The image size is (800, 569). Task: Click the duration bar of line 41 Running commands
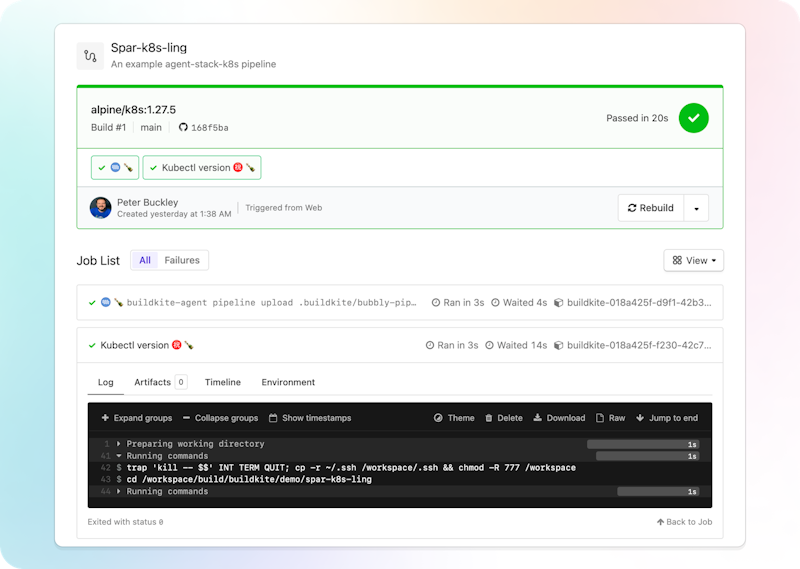coord(647,456)
